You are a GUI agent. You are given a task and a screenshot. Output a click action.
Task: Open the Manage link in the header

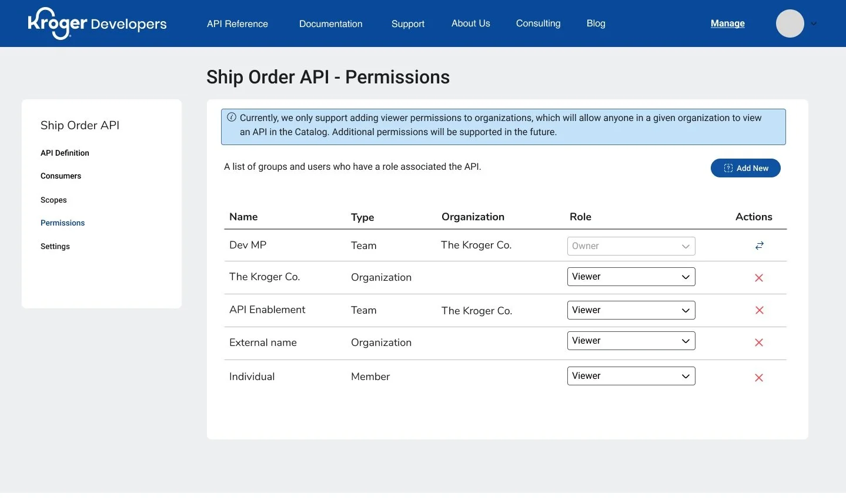tap(727, 23)
